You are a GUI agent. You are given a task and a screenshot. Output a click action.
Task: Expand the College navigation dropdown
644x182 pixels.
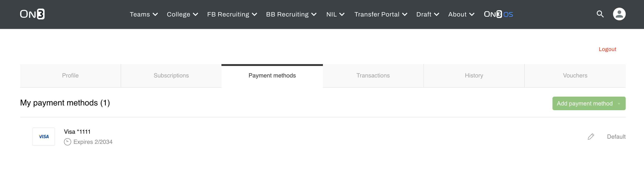tap(183, 14)
